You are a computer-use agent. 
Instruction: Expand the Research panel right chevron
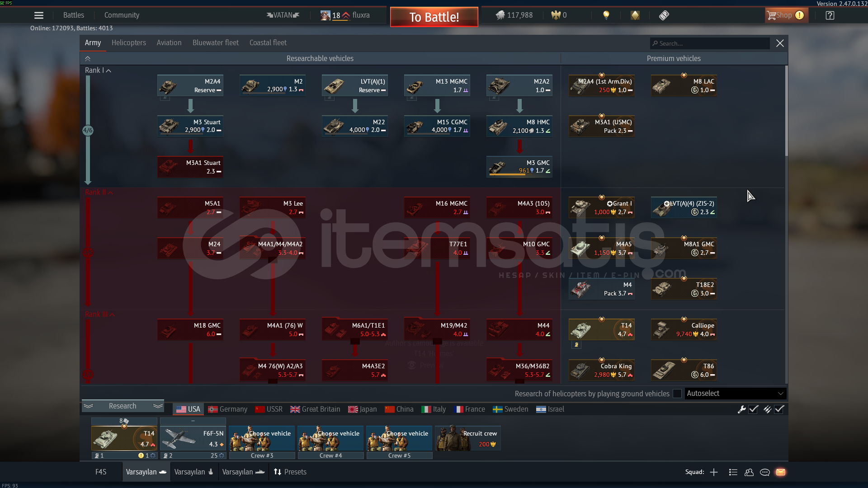click(158, 406)
